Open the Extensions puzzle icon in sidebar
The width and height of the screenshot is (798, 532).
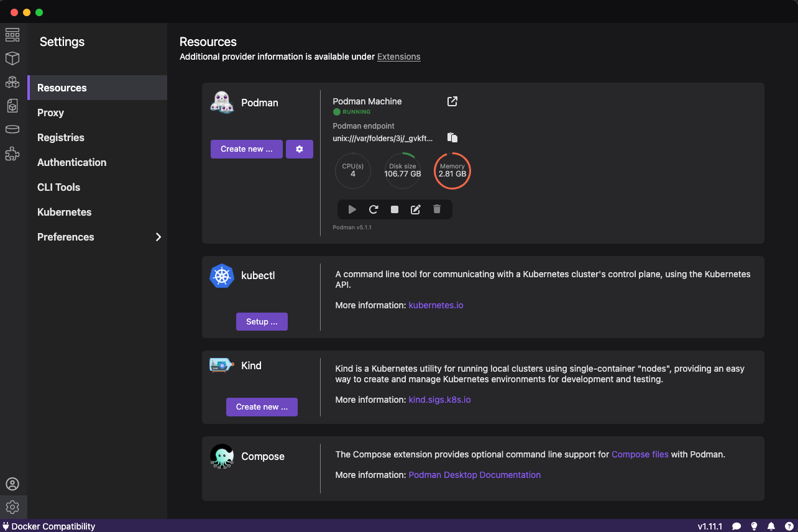tap(12, 154)
